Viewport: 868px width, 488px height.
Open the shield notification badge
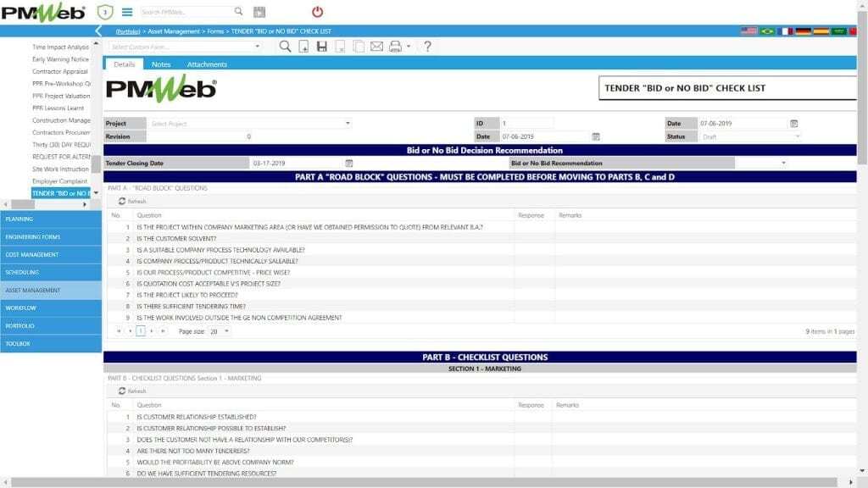coord(105,12)
